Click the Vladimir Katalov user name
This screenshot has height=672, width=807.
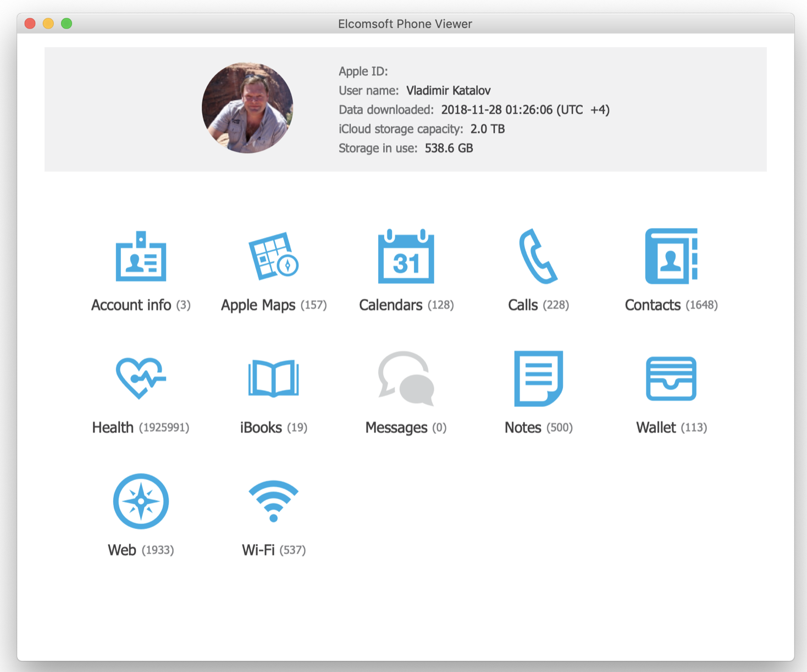click(448, 91)
